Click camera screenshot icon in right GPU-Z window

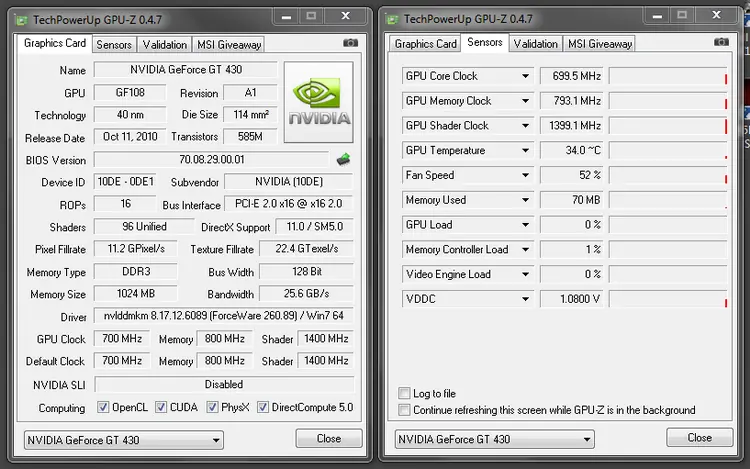tap(721, 42)
